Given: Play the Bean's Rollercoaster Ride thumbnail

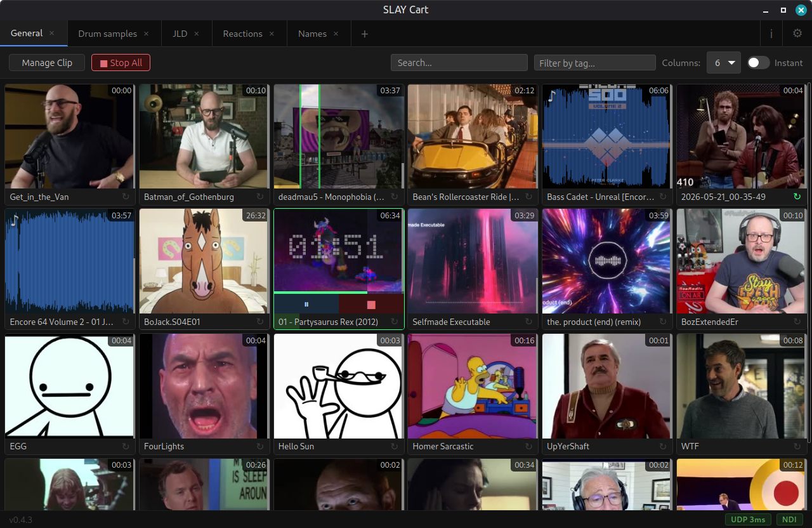Looking at the screenshot, I should coord(473,136).
